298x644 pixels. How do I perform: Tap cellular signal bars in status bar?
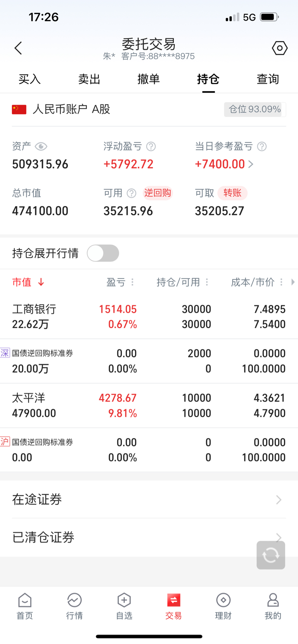point(232,17)
